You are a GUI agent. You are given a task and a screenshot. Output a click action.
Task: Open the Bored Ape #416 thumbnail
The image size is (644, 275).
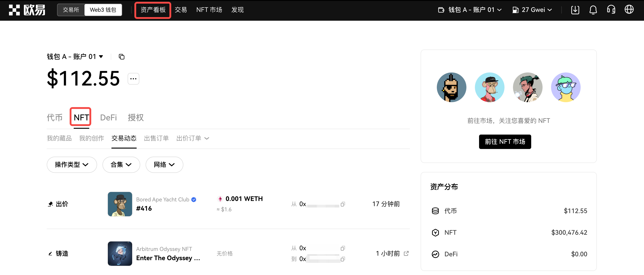tap(120, 204)
